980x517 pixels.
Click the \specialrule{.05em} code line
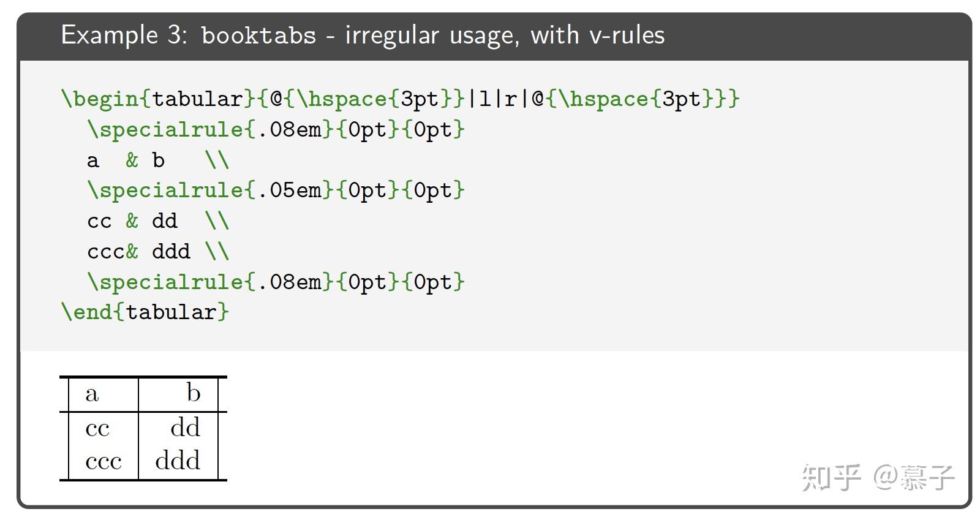pyautogui.click(x=276, y=190)
